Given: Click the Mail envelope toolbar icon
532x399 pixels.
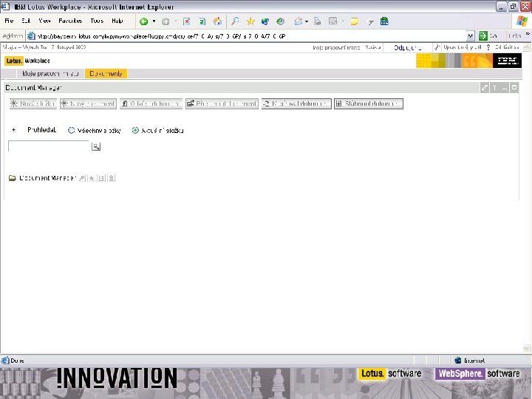Looking at the screenshot, I should (299, 21).
